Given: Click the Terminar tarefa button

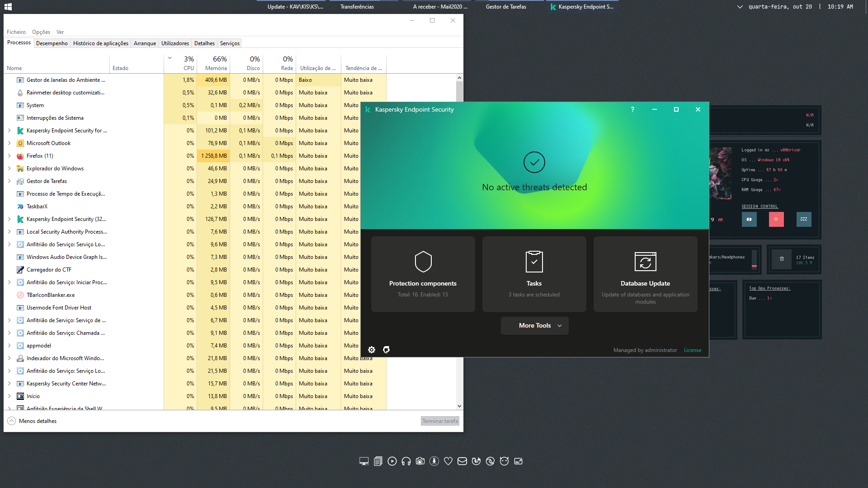Looking at the screenshot, I should coord(440,421).
